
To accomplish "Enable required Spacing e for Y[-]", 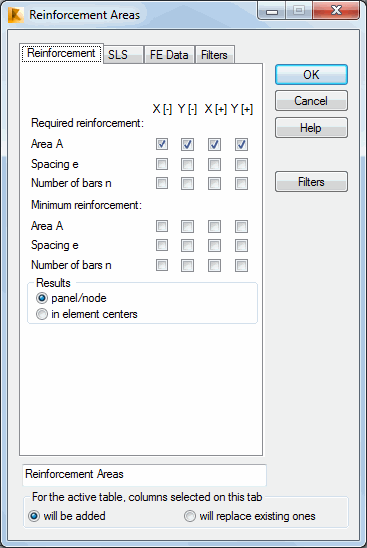I will pyautogui.click(x=187, y=164).
